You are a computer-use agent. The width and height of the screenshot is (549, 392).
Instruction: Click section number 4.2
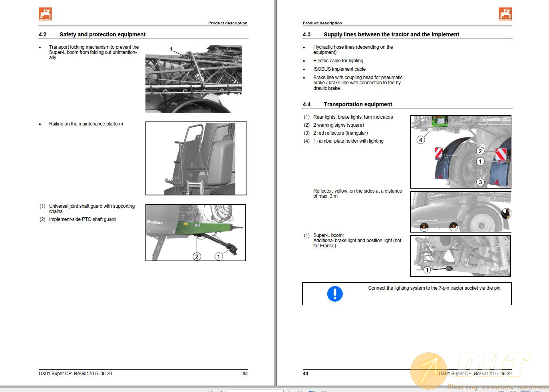click(x=42, y=34)
